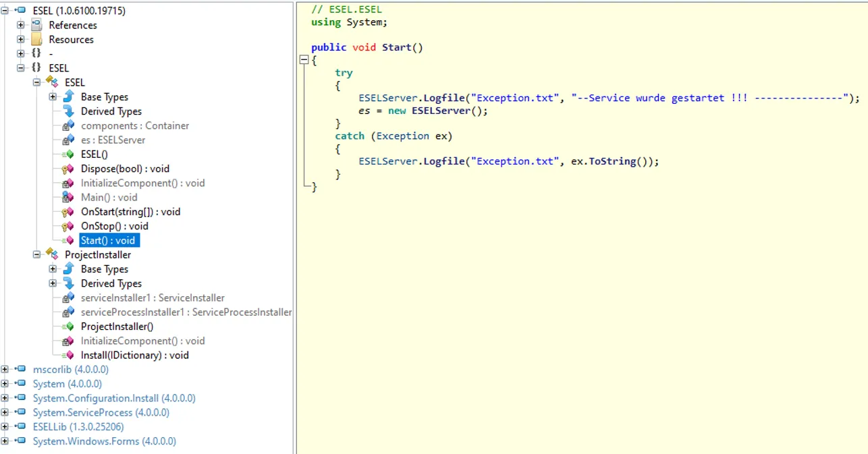Click the Logfile method link in try block
The width and height of the screenshot is (868, 454).
(444, 98)
